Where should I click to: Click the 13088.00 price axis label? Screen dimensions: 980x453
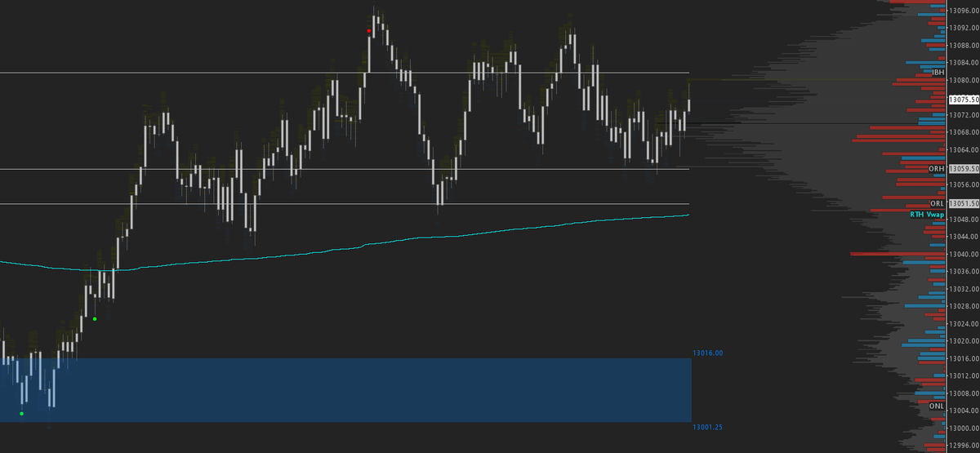pyautogui.click(x=964, y=45)
